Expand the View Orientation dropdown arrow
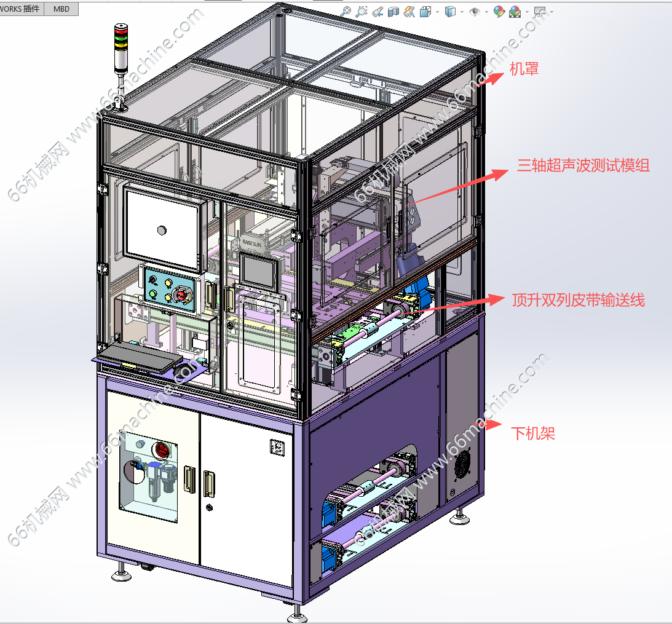Viewport: 672px width, 624px height. point(437,12)
